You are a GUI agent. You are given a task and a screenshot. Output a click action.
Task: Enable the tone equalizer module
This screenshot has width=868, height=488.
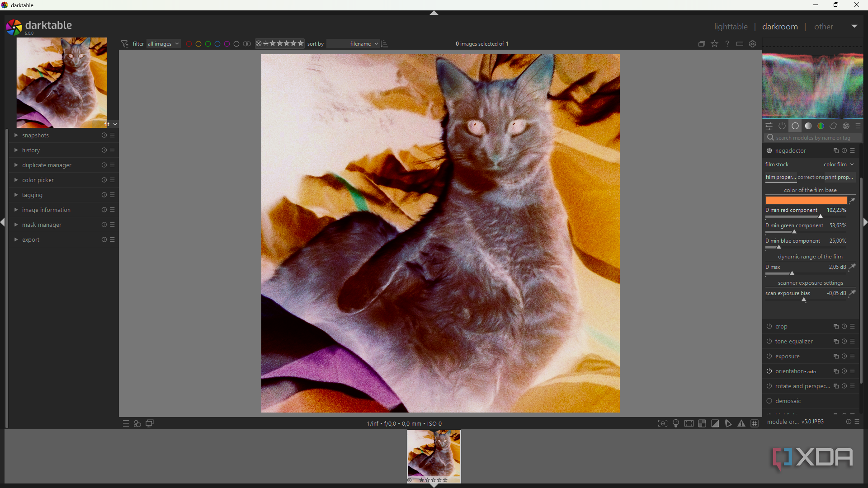click(x=769, y=341)
